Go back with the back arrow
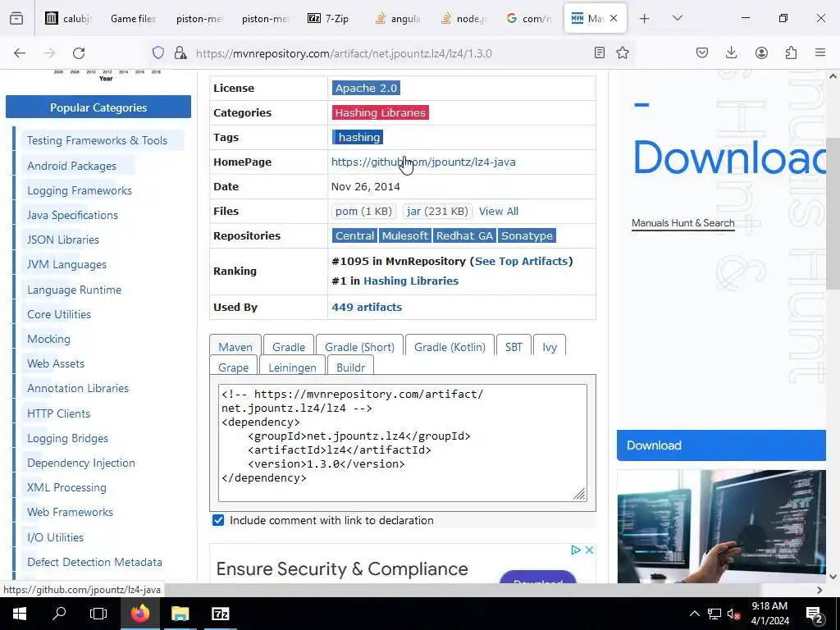Image resolution: width=840 pixels, height=630 pixels. point(20,53)
